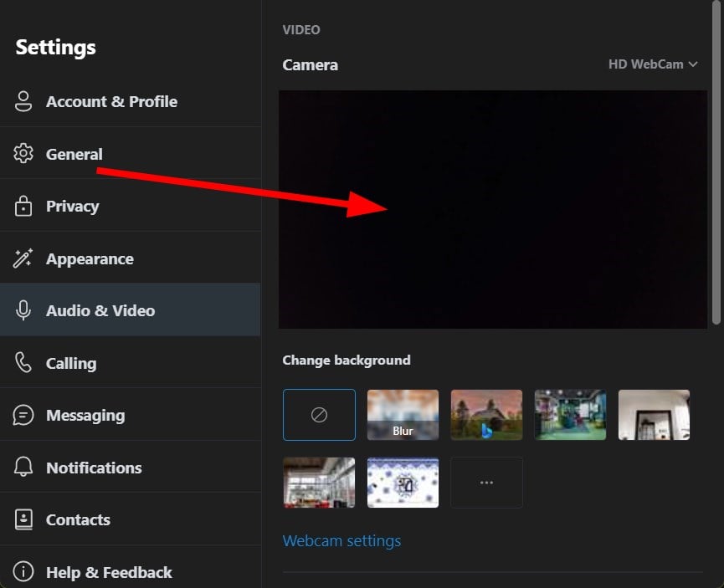Click the Messaging chat bubble icon
This screenshot has height=588, width=724.
click(x=23, y=415)
